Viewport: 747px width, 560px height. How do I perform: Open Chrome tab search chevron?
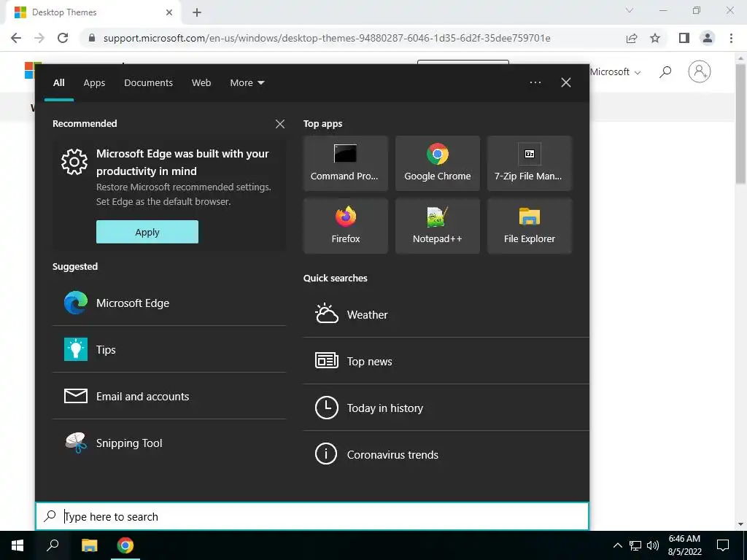[x=630, y=10]
